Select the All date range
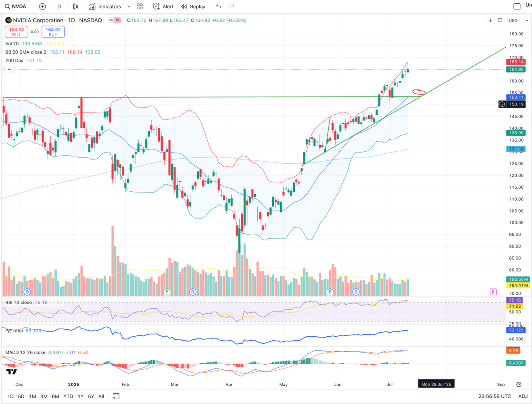 coord(101,397)
